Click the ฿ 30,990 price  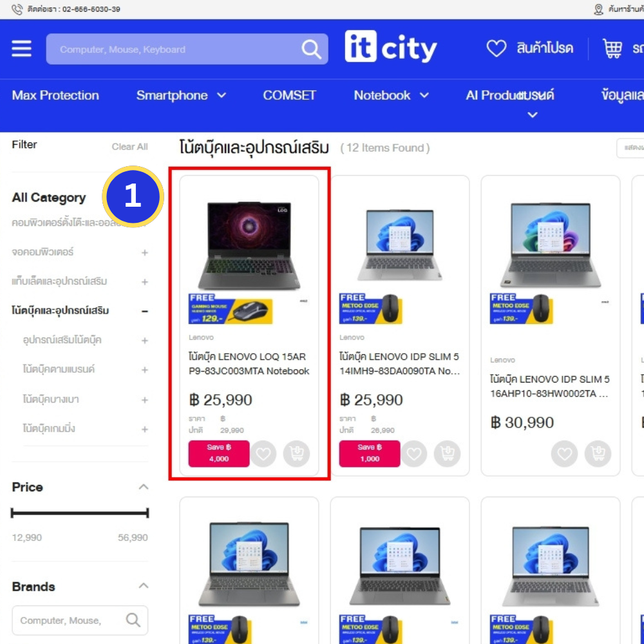coord(522,422)
